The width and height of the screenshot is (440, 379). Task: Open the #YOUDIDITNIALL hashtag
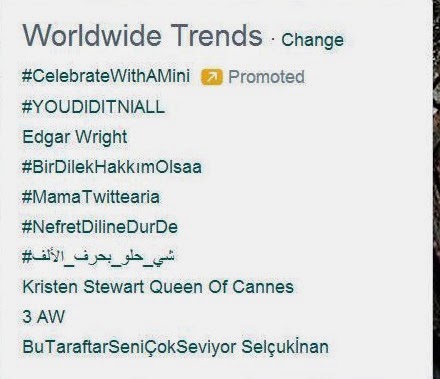(93, 107)
